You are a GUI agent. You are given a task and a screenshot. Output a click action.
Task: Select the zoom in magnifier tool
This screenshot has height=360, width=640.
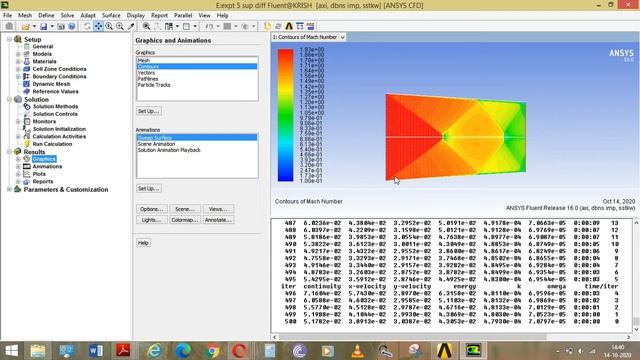(109, 27)
